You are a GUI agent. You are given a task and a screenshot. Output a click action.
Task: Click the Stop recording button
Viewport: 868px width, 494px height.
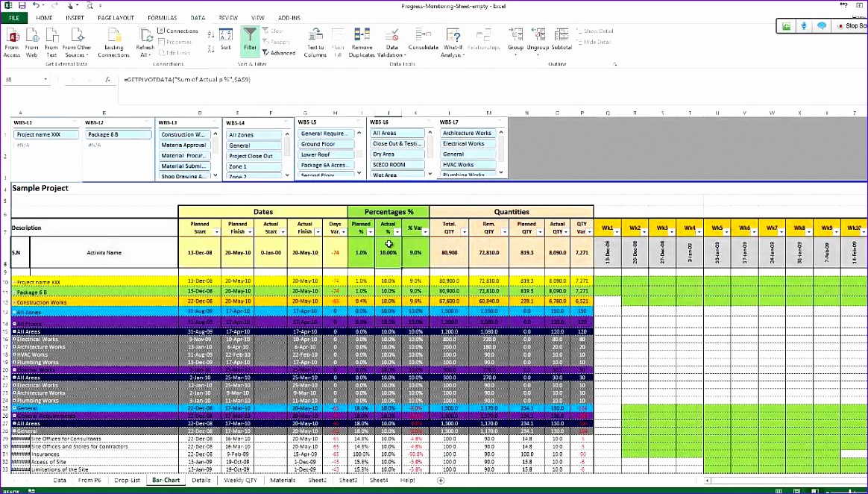point(852,26)
